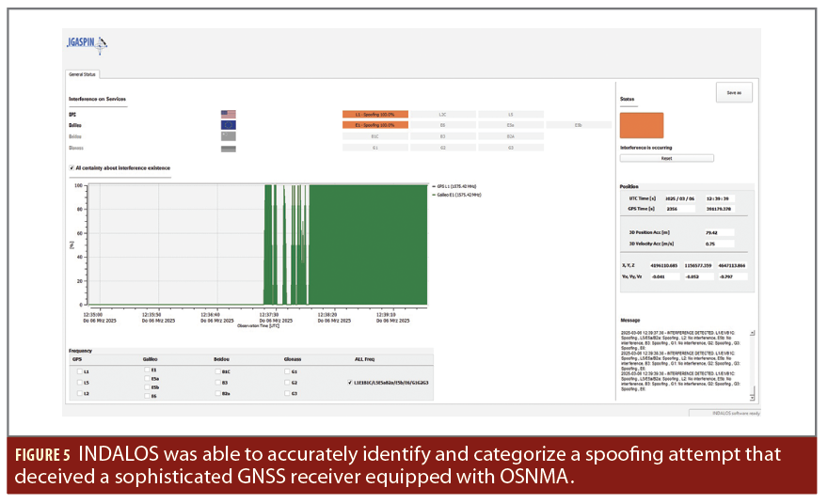This screenshot has width=828, height=504.
Task: Click the GPS L1 legend marker
Action: pos(432,186)
